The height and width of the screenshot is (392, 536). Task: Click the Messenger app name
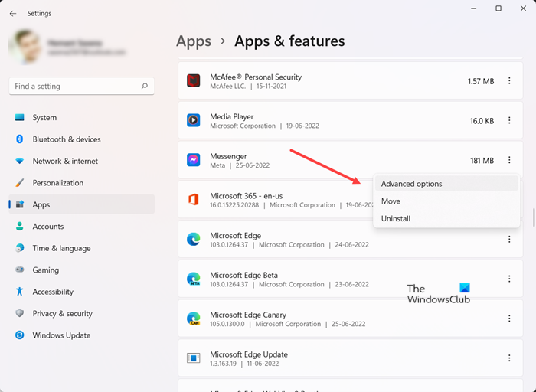(228, 156)
